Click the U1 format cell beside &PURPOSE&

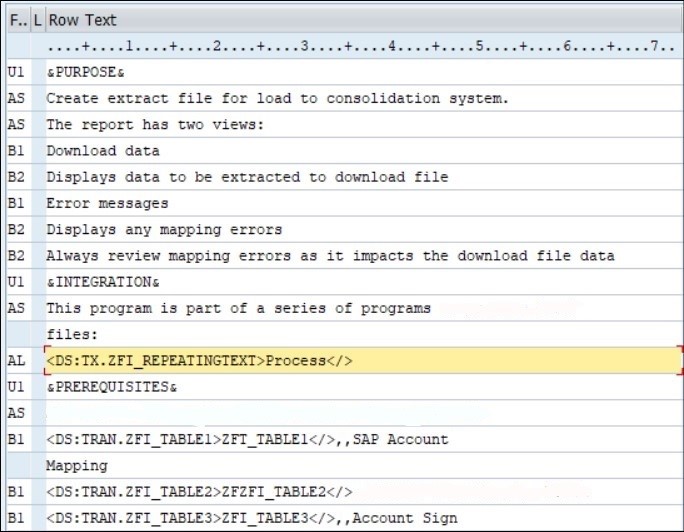pyautogui.click(x=19, y=72)
